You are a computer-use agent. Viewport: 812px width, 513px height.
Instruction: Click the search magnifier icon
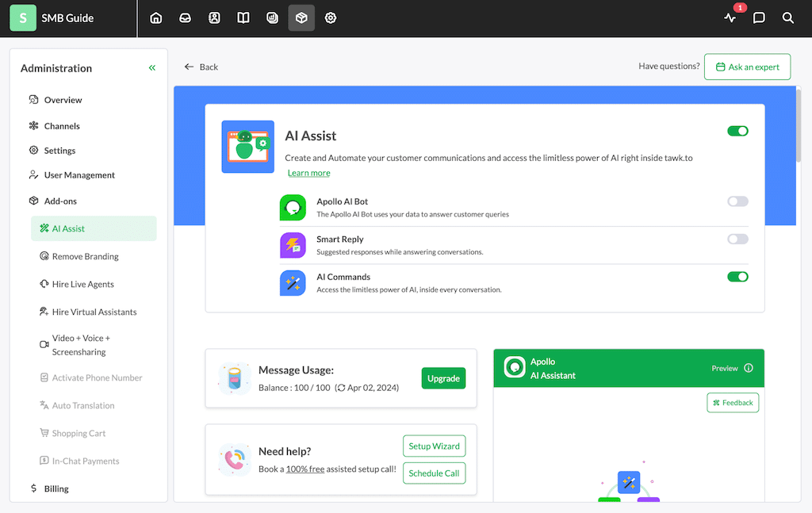click(787, 18)
